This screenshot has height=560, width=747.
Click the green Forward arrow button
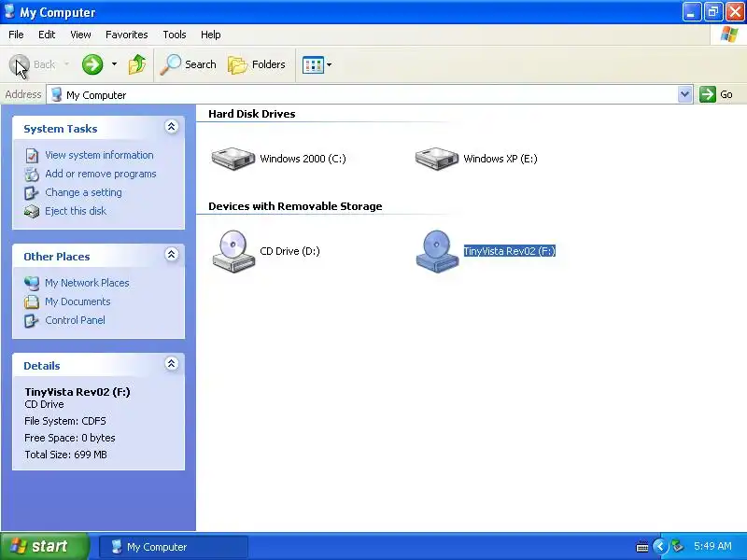tap(92, 64)
